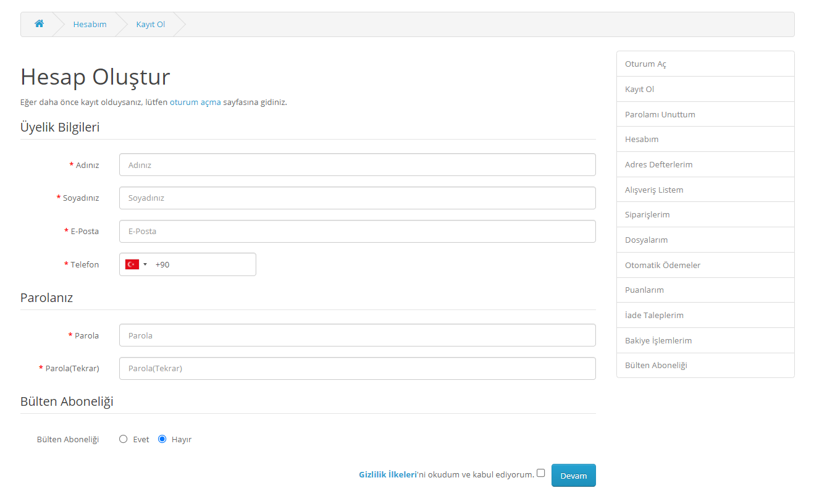Open the country code dropdown arrow
Viewport: 814px width, 504px height.
click(145, 264)
